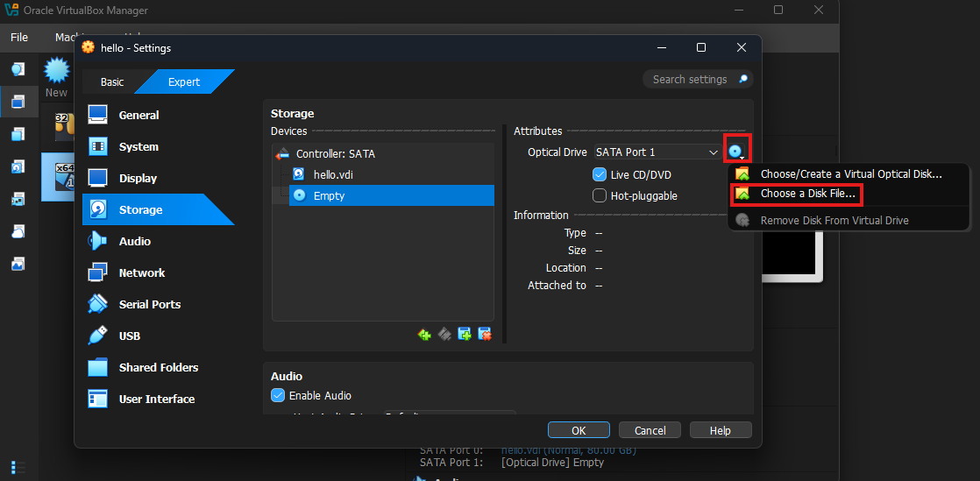980x481 pixels.
Task: Click New machine icon in VirtualBox Manager
Action: (56, 75)
